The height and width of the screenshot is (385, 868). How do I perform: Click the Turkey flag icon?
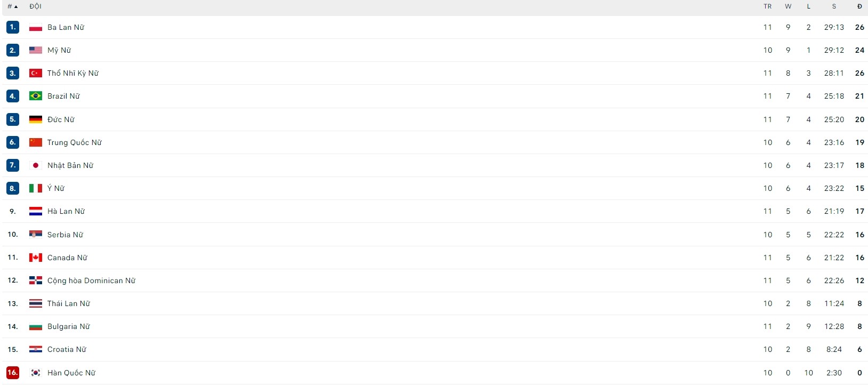36,73
